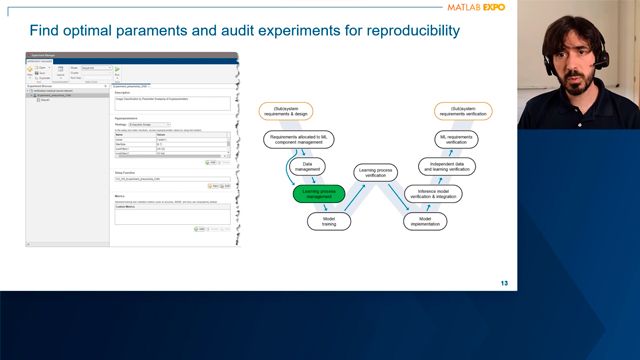Open the Strategy dropdown under Hyperparameters
Image resolution: width=640 pixels, height=360 pixels.
(149, 124)
